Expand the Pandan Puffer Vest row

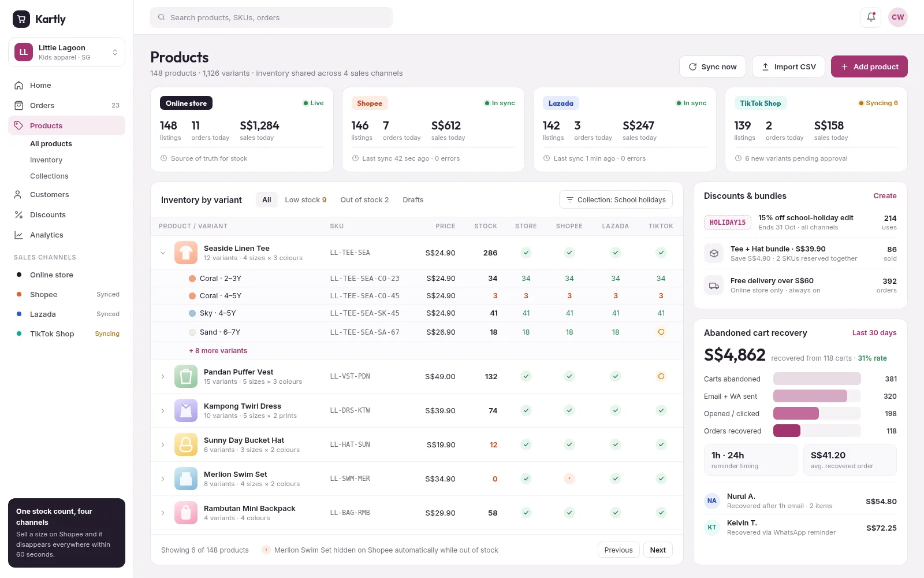pyautogui.click(x=163, y=376)
